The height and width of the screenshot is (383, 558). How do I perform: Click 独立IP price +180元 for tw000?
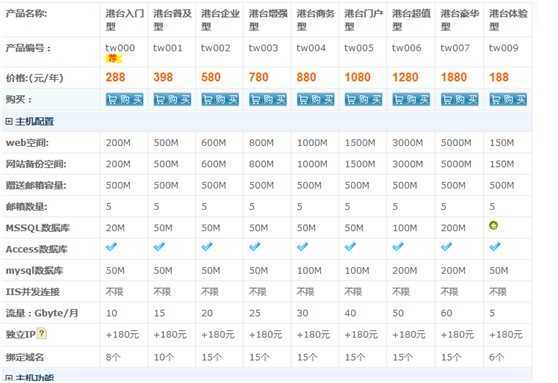(x=122, y=335)
